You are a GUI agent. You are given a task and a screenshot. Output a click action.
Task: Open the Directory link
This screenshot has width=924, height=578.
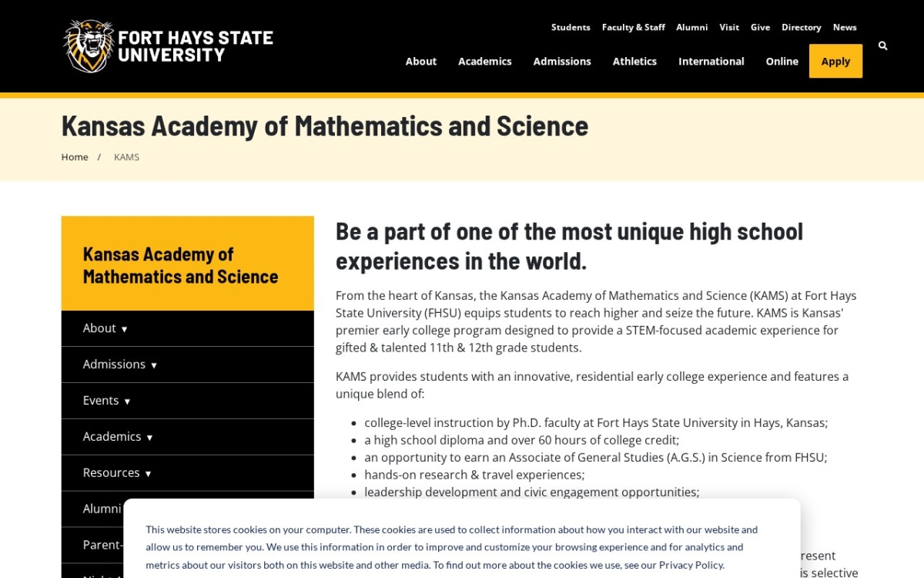(x=801, y=27)
